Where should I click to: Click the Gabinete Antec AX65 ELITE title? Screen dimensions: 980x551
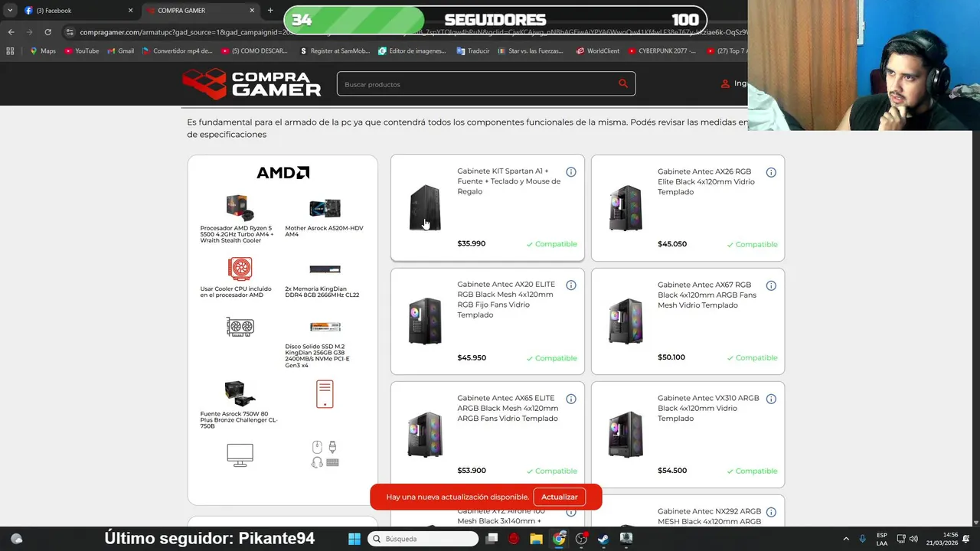pos(508,409)
